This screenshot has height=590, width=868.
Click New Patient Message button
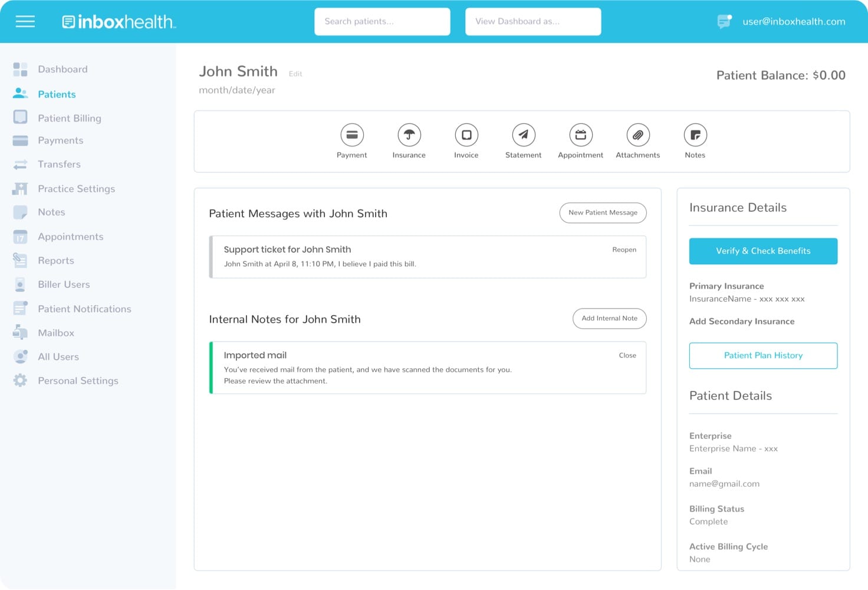(603, 213)
